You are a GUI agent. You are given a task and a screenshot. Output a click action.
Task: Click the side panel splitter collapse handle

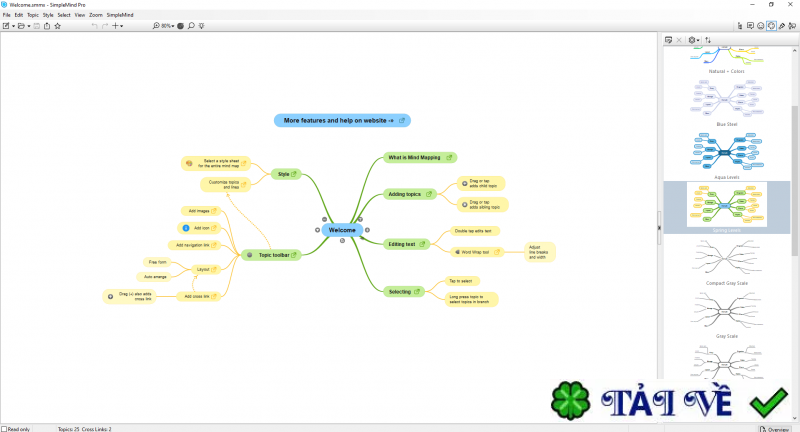659,227
